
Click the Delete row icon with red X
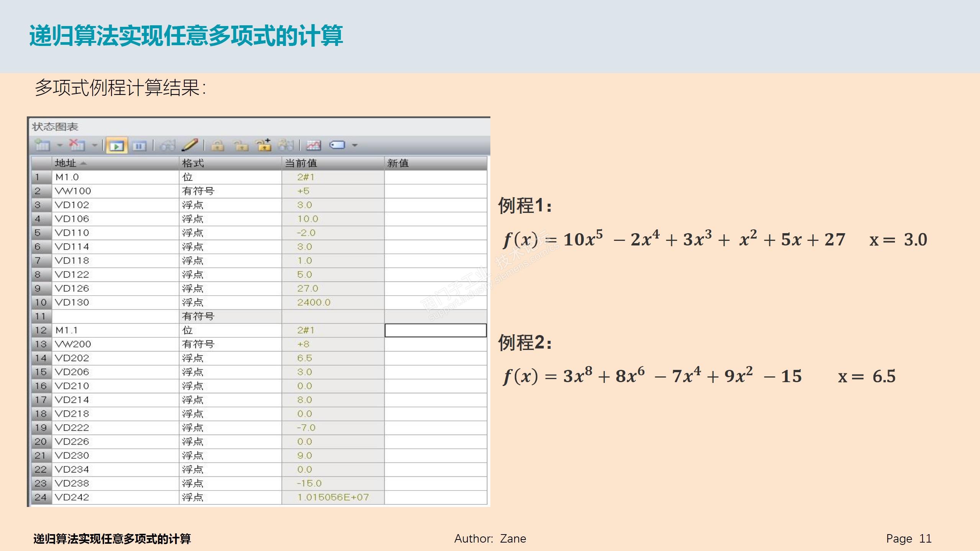[77, 146]
